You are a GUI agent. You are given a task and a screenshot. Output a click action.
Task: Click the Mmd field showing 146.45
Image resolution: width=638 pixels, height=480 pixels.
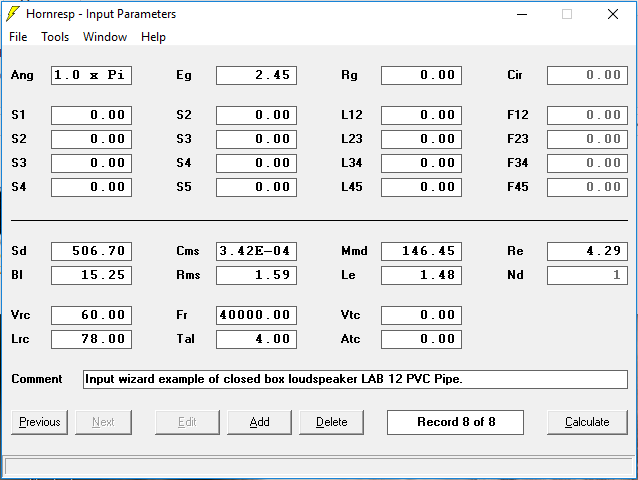[422, 251]
